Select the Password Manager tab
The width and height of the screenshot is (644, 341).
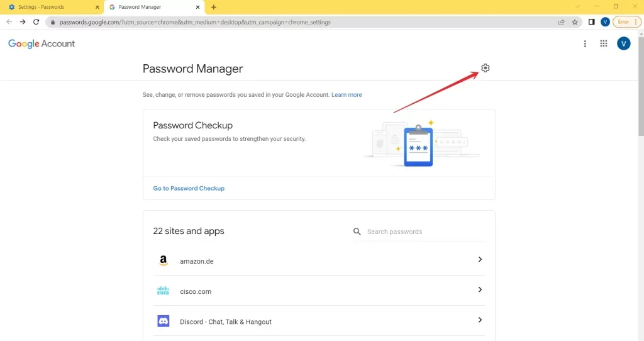pyautogui.click(x=155, y=7)
